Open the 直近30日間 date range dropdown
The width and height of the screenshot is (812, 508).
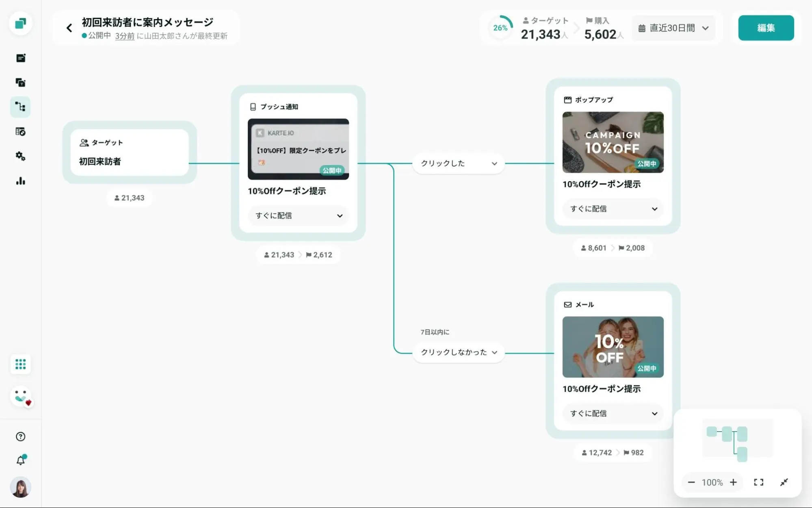tap(673, 28)
